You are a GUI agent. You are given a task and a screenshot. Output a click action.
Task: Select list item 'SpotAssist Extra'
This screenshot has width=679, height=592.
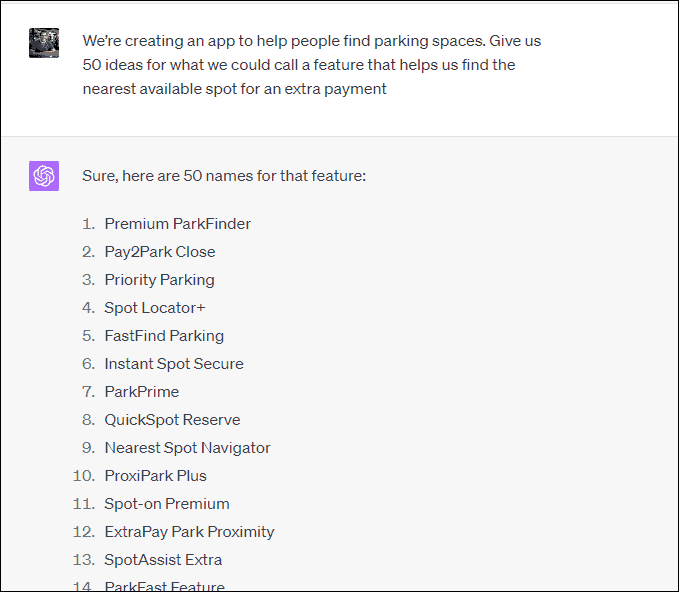pos(163,560)
